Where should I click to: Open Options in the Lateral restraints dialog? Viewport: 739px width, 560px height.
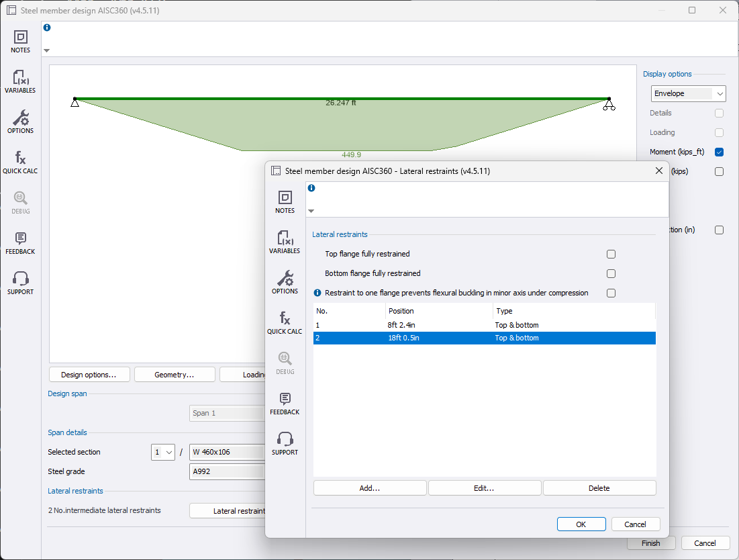(285, 281)
